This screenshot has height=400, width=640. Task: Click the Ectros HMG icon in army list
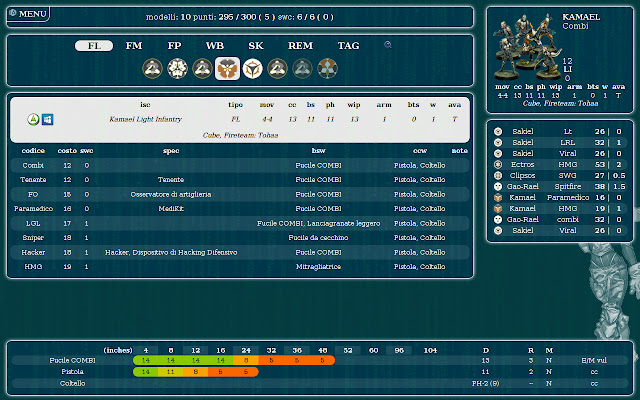pyautogui.click(x=498, y=163)
